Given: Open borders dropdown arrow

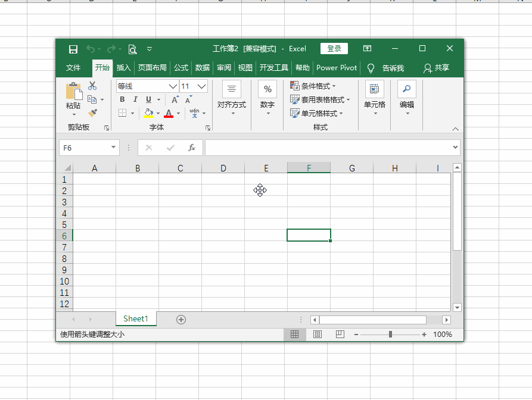Looking at the screenshot, I should (x=132, y=113).
